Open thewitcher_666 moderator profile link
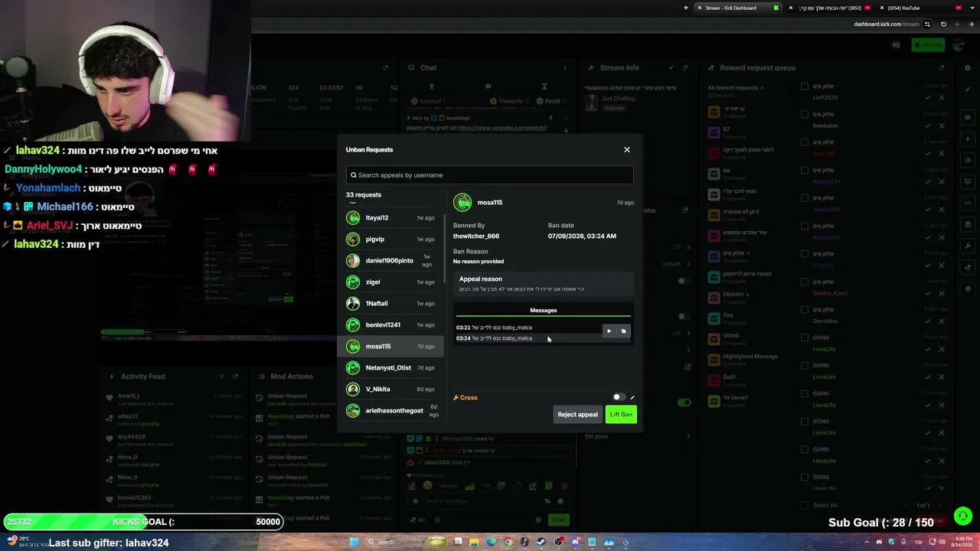 (x=476, y=236)
